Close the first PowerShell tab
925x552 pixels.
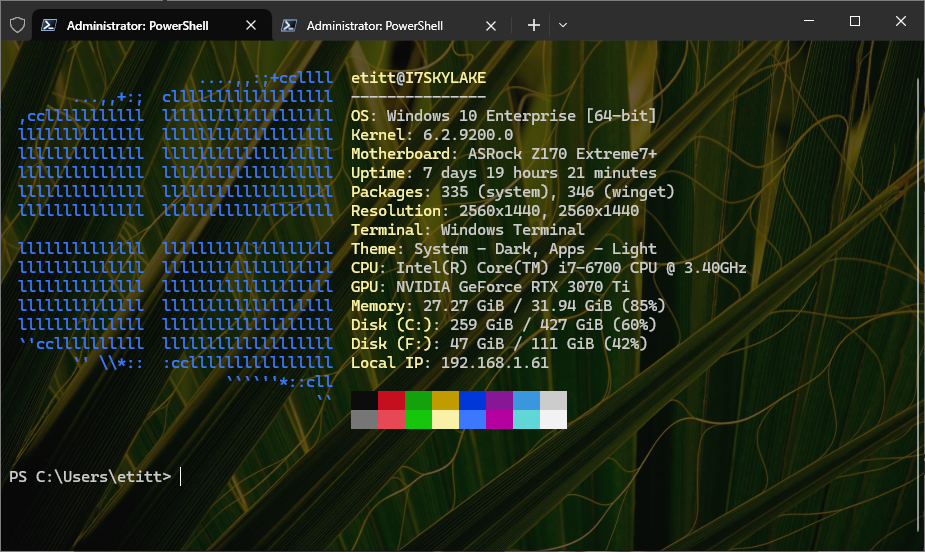(x=251, y=25)
